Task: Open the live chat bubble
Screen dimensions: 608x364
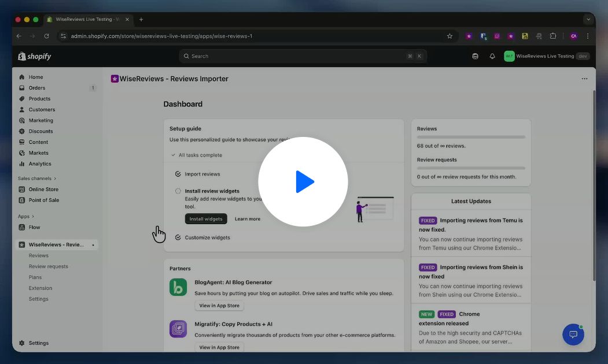Action: point(573,334)
